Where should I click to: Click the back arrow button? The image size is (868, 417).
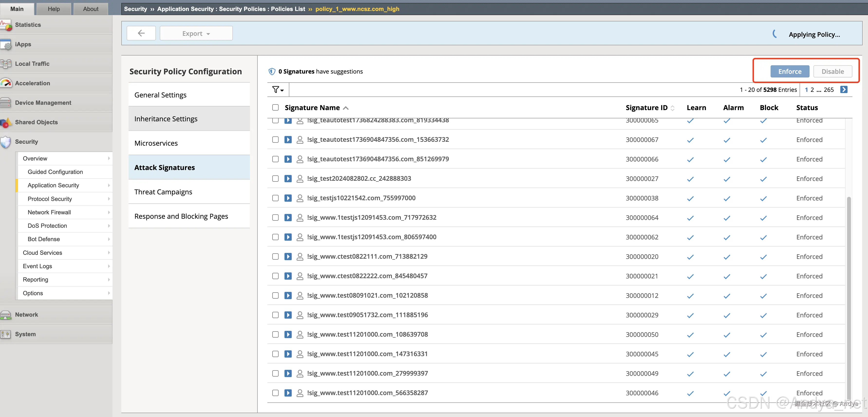pos(141,33)
